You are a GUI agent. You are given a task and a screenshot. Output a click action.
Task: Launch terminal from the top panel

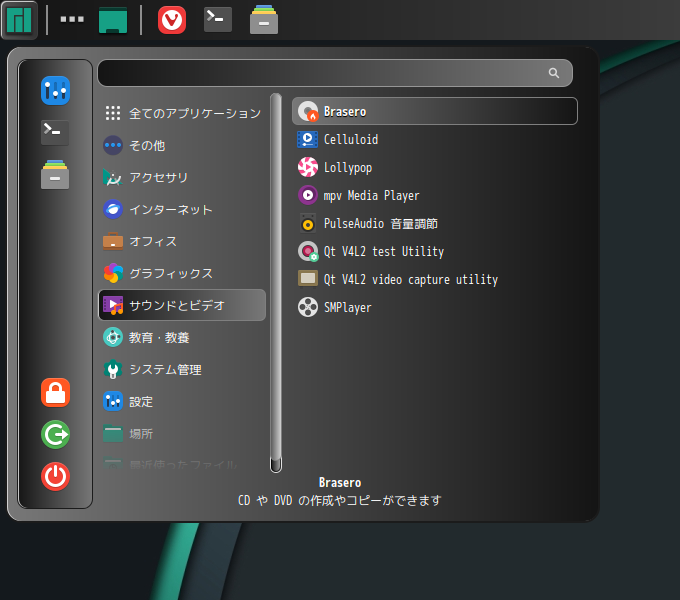[x=218, y=19]
